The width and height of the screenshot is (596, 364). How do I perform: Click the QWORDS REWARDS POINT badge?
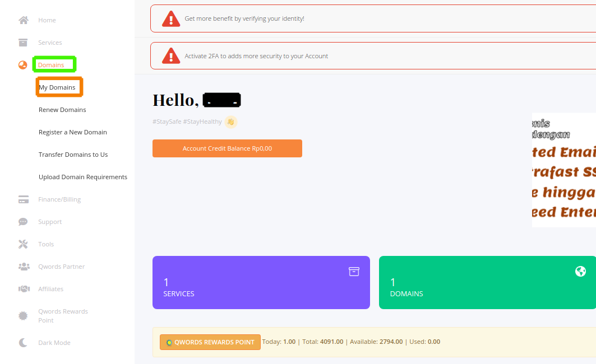210,342
